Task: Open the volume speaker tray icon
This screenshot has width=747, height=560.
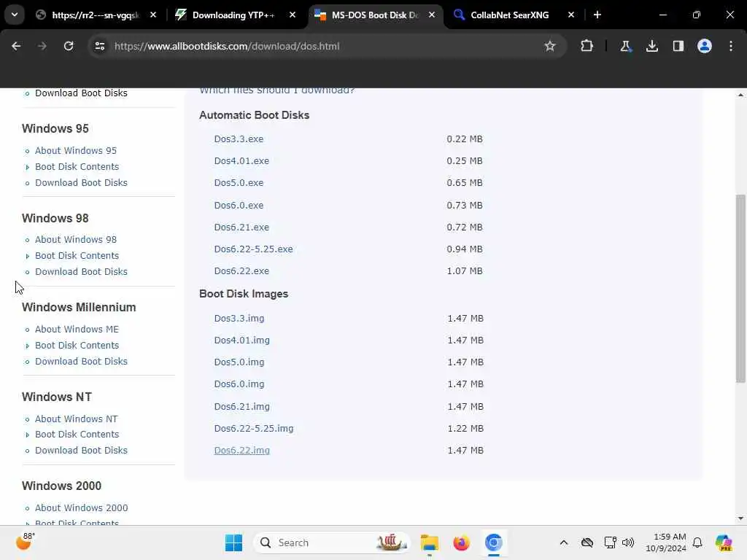Action: (x=628, y=542)
